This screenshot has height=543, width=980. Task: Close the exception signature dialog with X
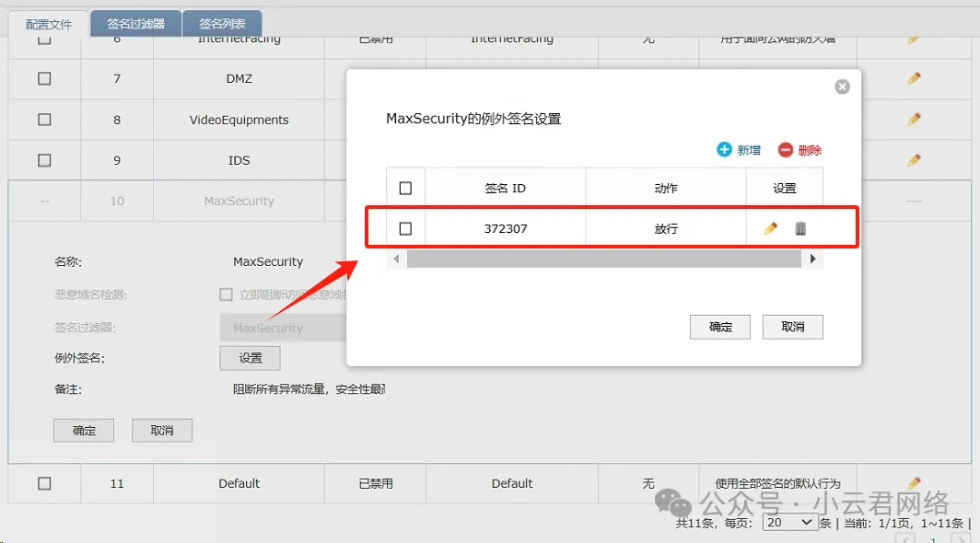(842, 87)
